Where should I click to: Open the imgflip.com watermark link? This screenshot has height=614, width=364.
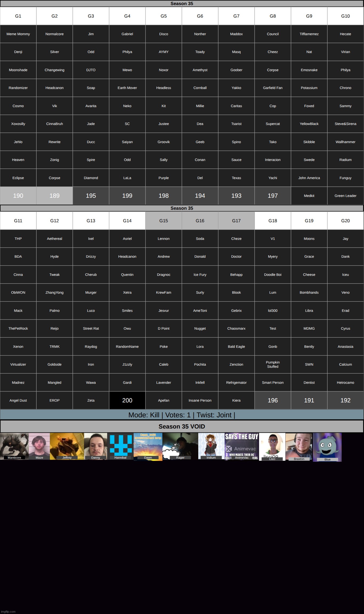point(9,611)
